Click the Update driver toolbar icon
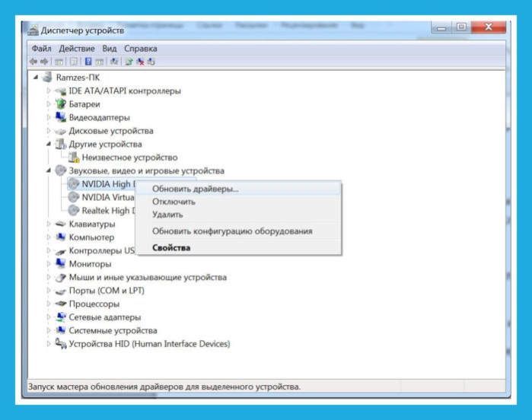532x420 pixels. click(129, 62)
